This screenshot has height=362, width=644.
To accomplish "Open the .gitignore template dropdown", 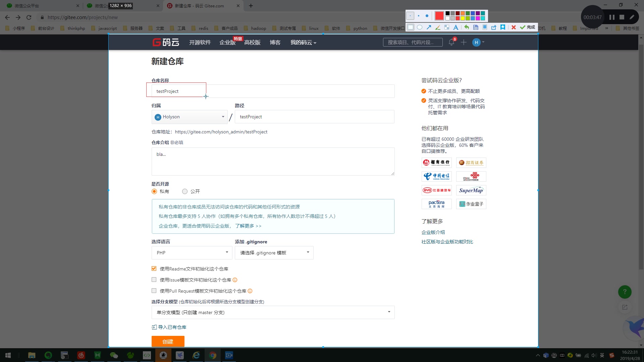I will pyautogui.click(x=274, y=253).
